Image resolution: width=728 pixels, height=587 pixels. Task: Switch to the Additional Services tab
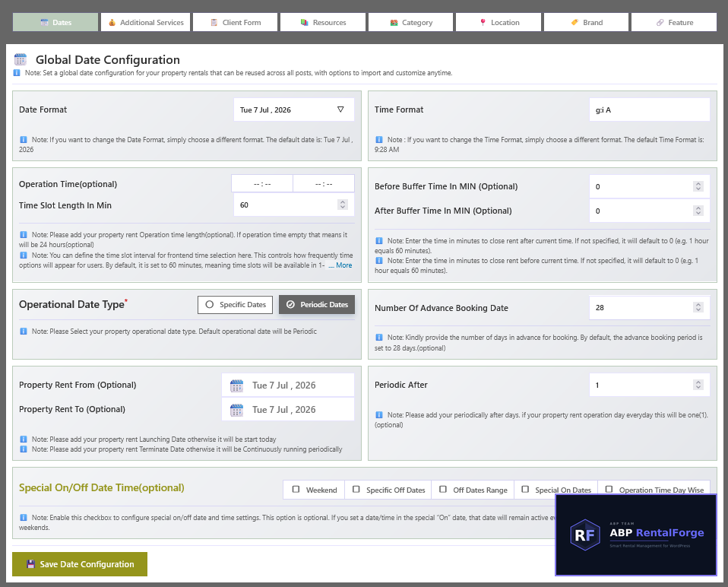[x=145, y=22]
